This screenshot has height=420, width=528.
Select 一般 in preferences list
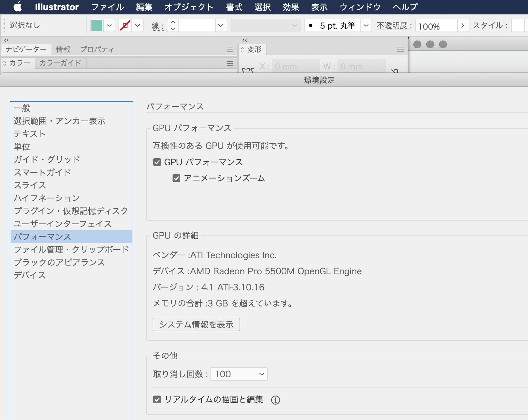[71, 108]
